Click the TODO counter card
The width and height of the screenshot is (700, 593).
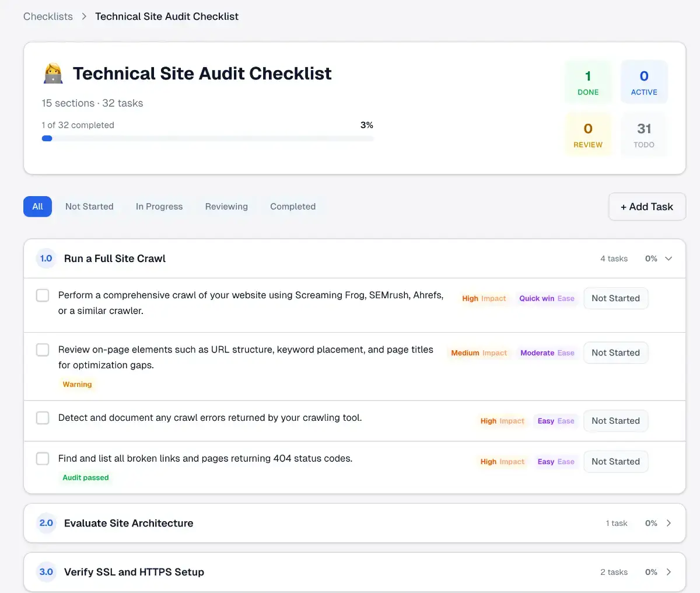click(643, 134)
